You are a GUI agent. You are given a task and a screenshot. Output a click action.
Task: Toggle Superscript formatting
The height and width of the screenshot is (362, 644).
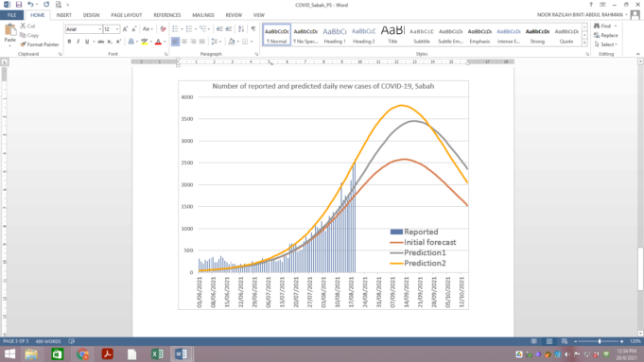click(118, 42)
